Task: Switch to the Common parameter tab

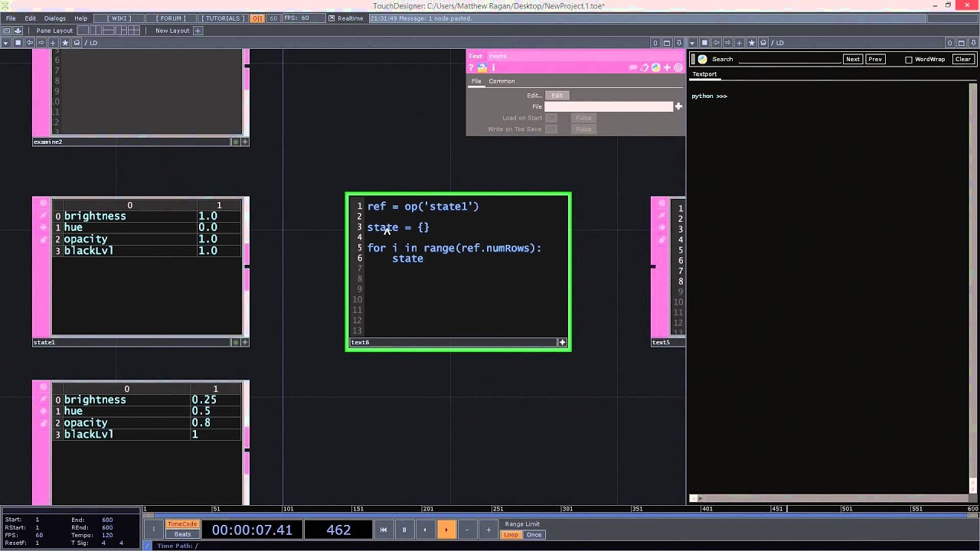Action: pos(501,81)
